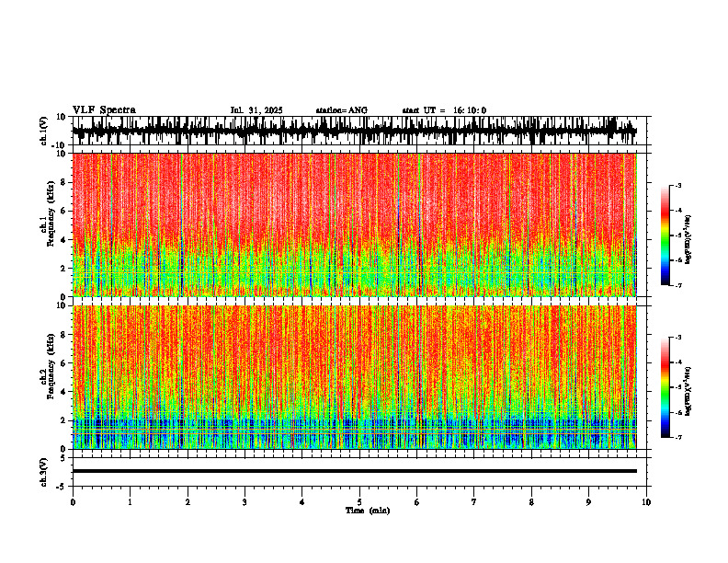Click the '5' tick on ch.3 voltage axis

(x=64, y=458)
